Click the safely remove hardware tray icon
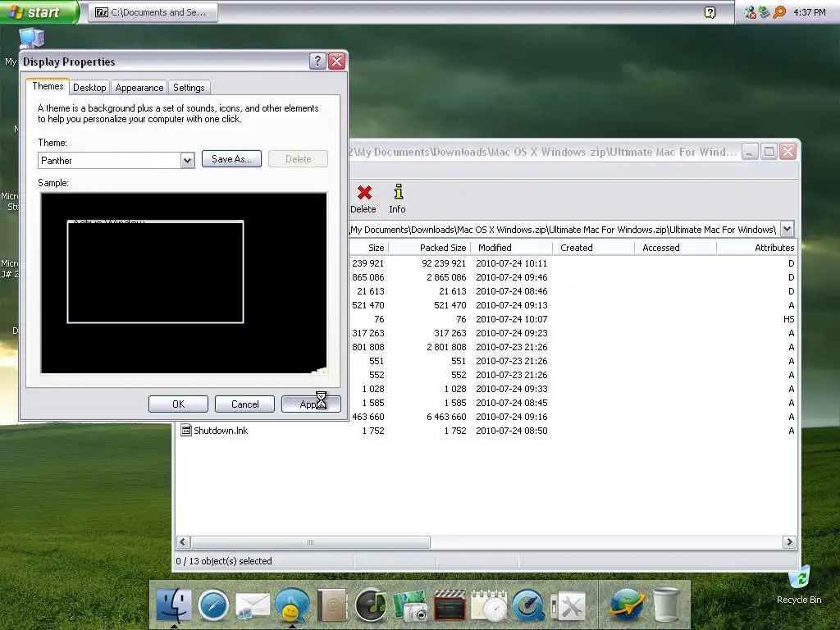The height and width of the screenshot is (630, 840). click(765, 11)
